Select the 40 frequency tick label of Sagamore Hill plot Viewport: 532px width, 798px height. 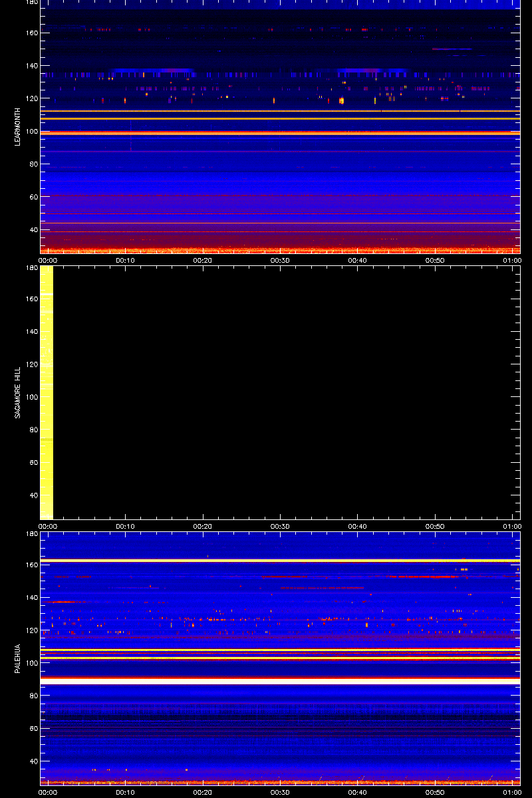pos(34,495)
